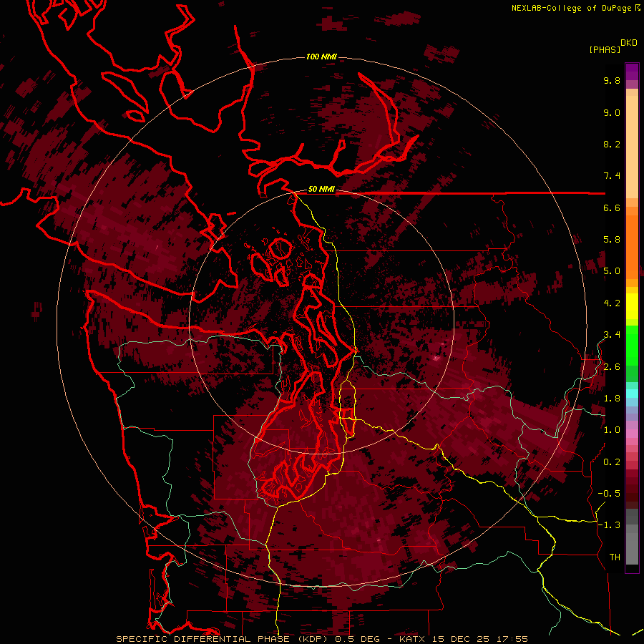Click the DKD product code label

(629, 42)
